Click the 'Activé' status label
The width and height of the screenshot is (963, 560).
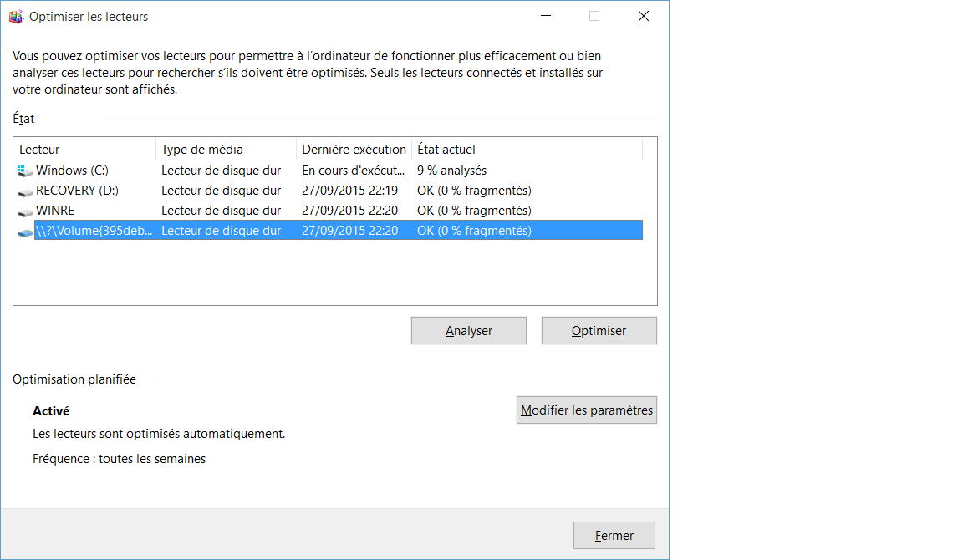(x=51, y=410)
